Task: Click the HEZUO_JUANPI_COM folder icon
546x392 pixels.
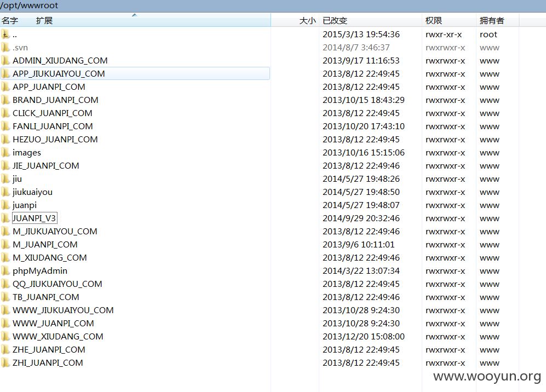Action: 5,139
